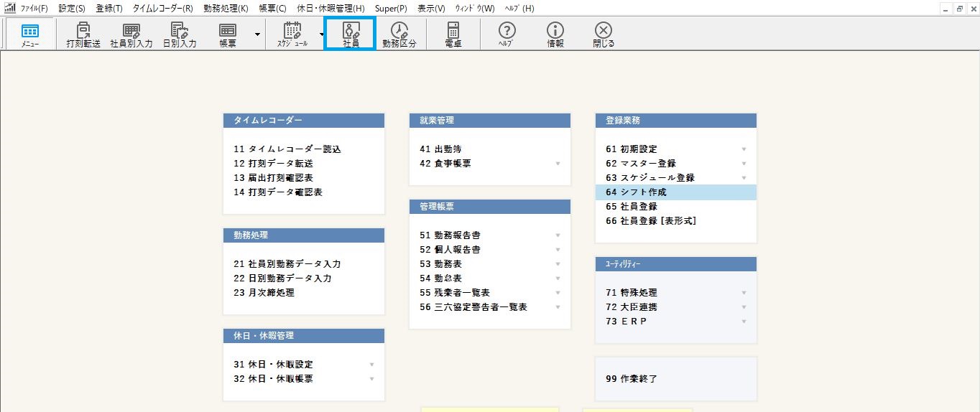980x412 pixels.
Task: Expand the arrow next to 61 初期設定
Action: click(x=744, y=149)
